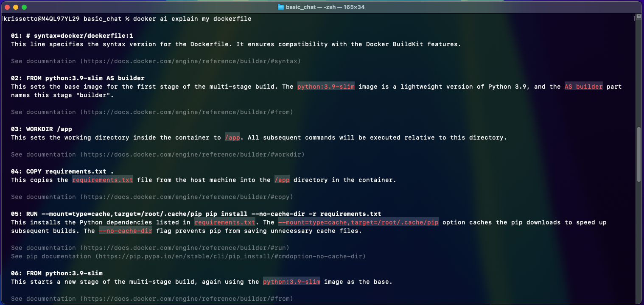
Task: Click highlighted --mount=type=cache,target option text
Action: [x=358, y=222]
